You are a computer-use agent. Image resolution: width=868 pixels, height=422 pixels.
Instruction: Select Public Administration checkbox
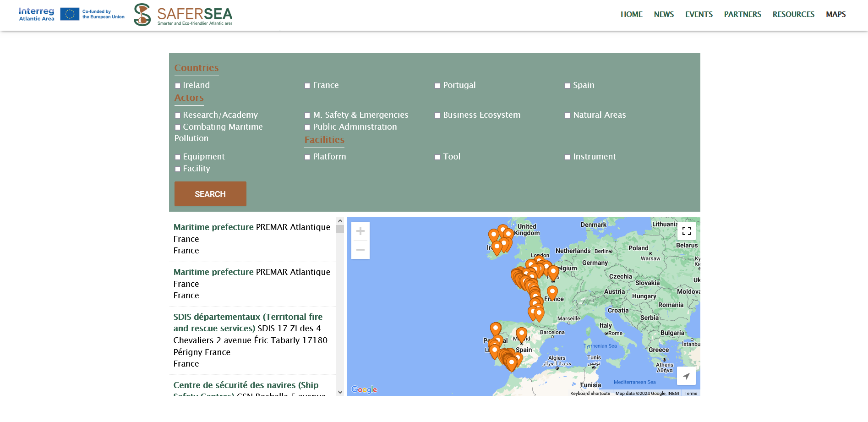(307, 127)
